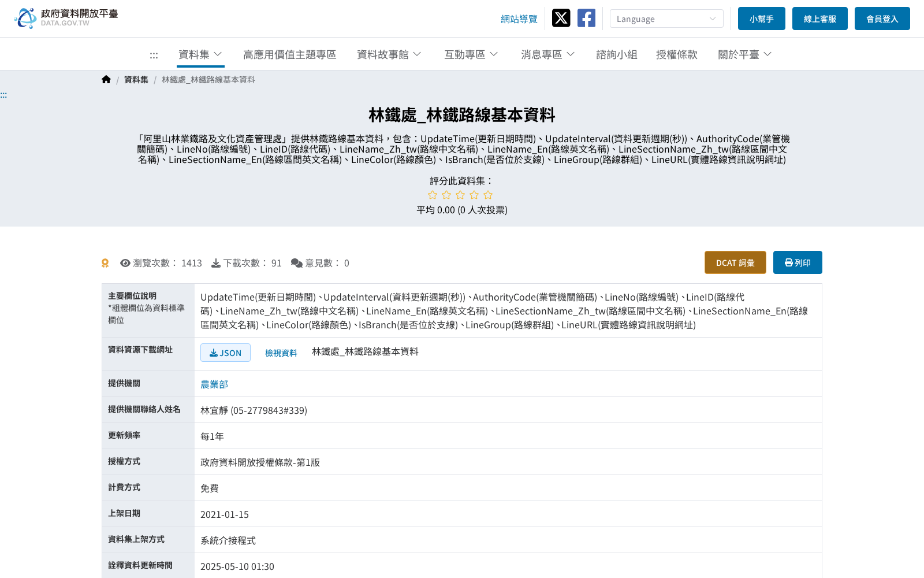Expand the 互動專區 menu
The width and height of the screenshot is (924, 578).
coord(471,54)
